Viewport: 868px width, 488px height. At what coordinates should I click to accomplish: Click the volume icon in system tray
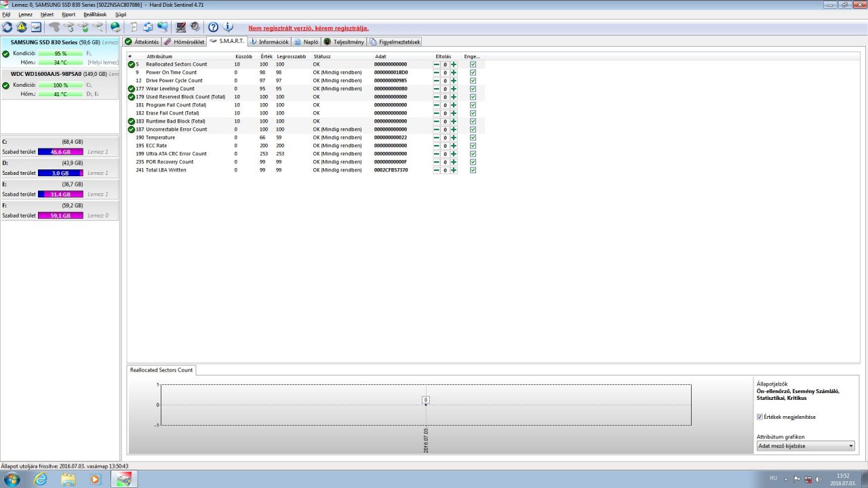coord(819,479)
